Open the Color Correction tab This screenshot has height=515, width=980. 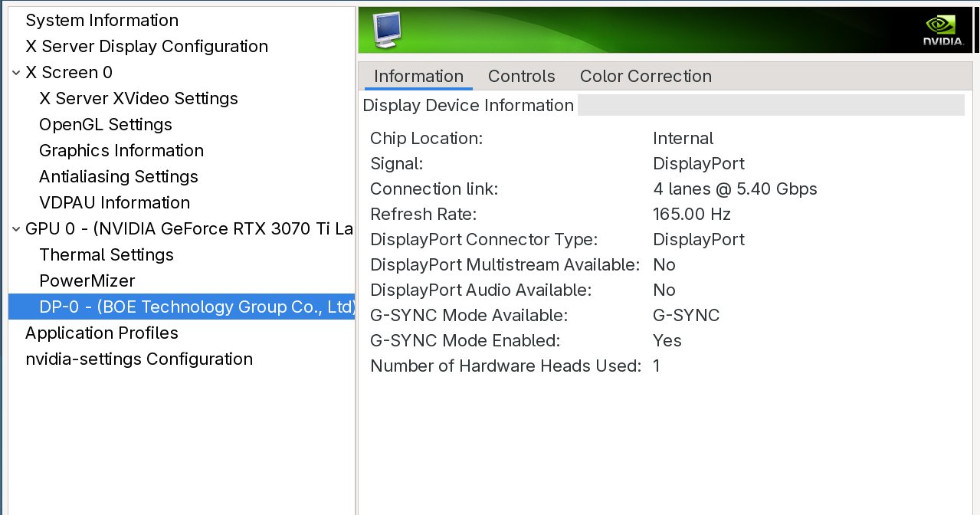(x=646, y=77)
